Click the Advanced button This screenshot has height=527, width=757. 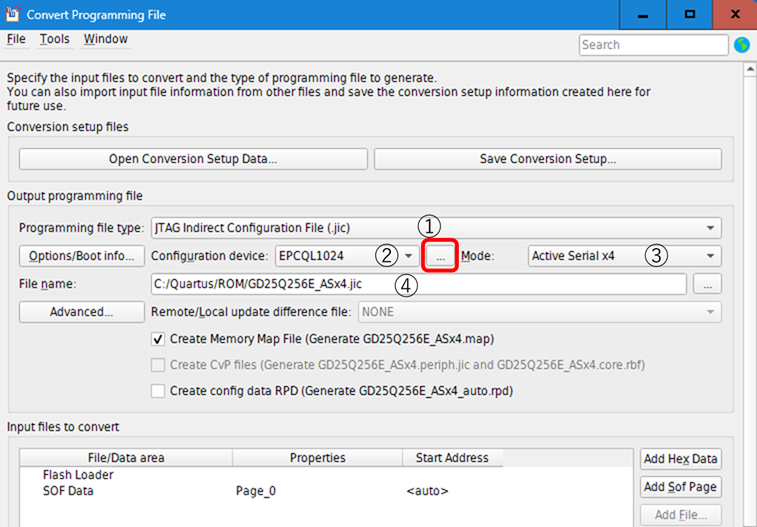82,312
